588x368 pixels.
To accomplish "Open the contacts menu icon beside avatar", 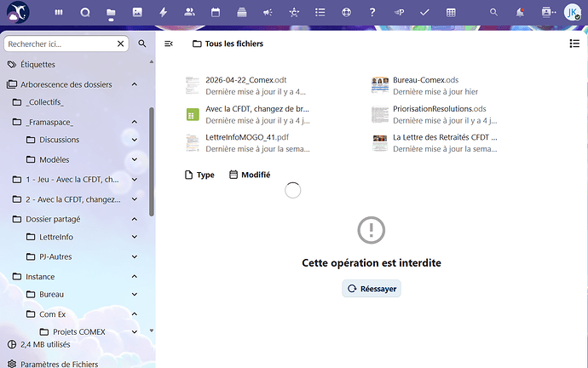I will tap(548, 13).
